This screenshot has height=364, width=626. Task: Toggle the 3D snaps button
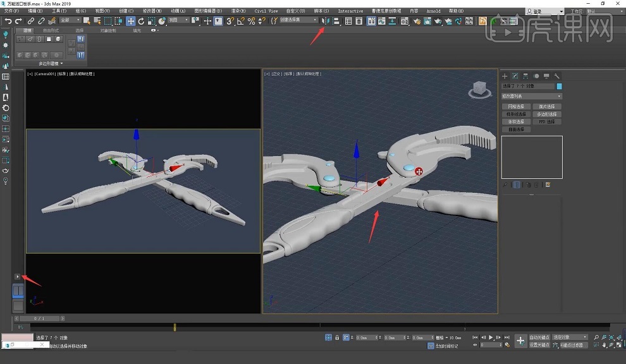tap(230, 21)
